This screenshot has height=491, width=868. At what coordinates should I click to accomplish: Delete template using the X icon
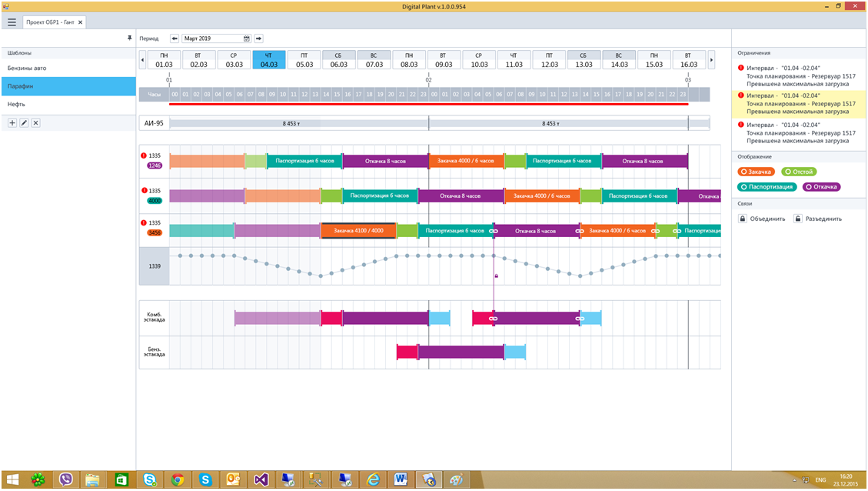click(35, 123)
